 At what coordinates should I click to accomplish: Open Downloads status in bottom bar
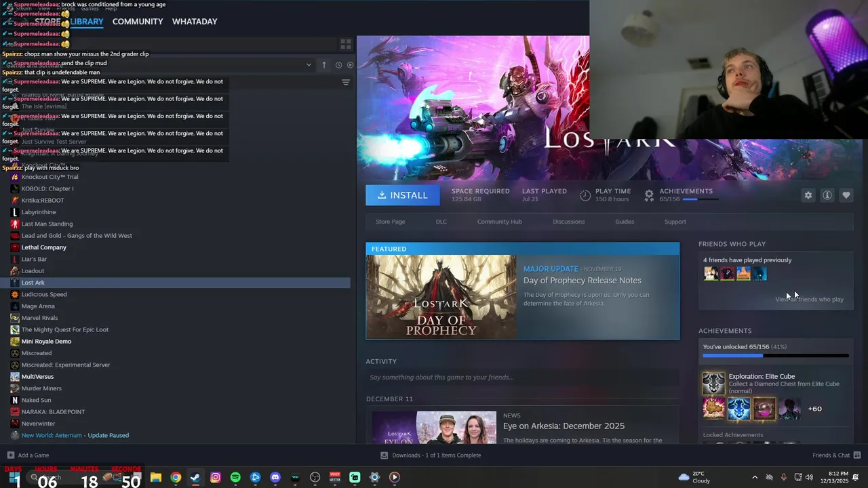click(x=431, y=455)
